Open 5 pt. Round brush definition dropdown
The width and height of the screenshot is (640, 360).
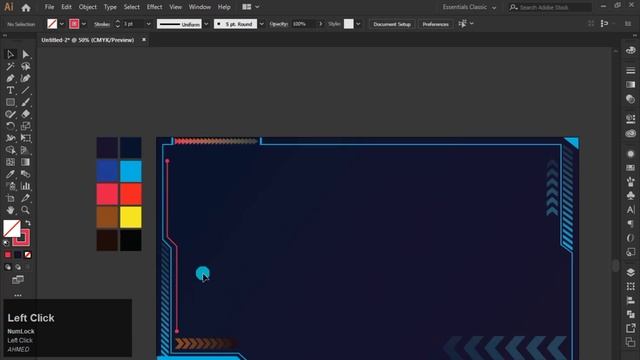point(262,24)
